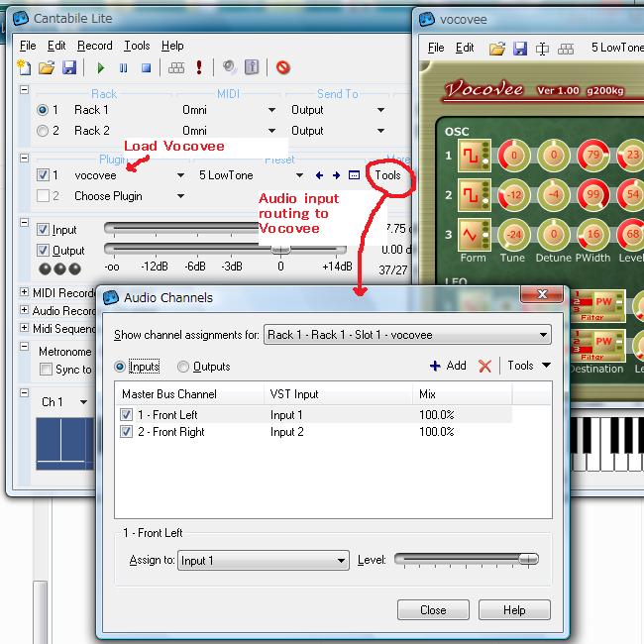
Task: Open the Rack 2 MIDI Omni dropdown
Action: click(271, 131)
